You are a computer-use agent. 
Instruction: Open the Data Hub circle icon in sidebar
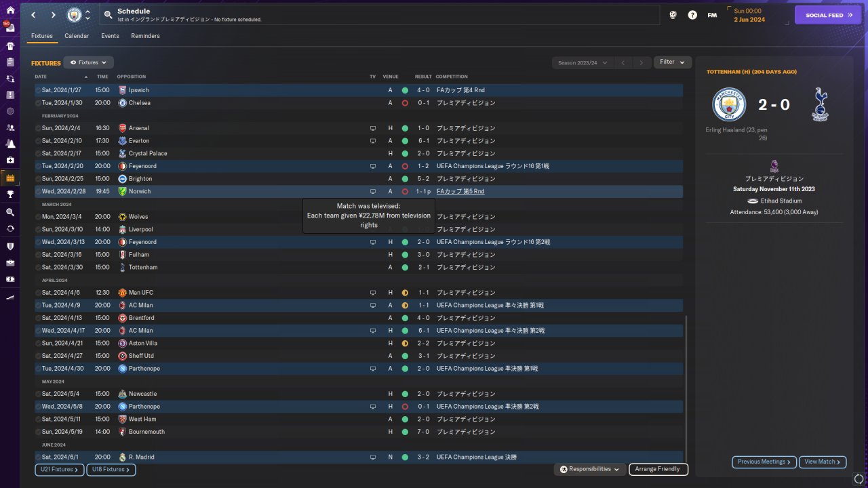coord(10,111)
